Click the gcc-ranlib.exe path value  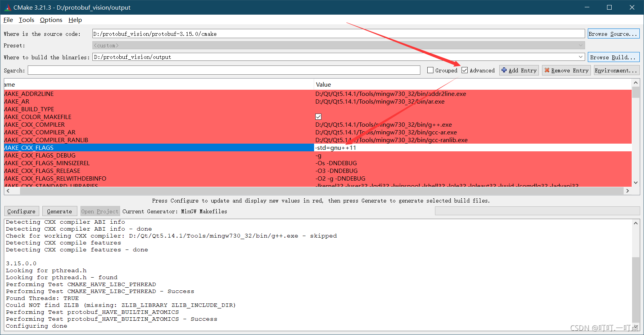pos(391,140)
